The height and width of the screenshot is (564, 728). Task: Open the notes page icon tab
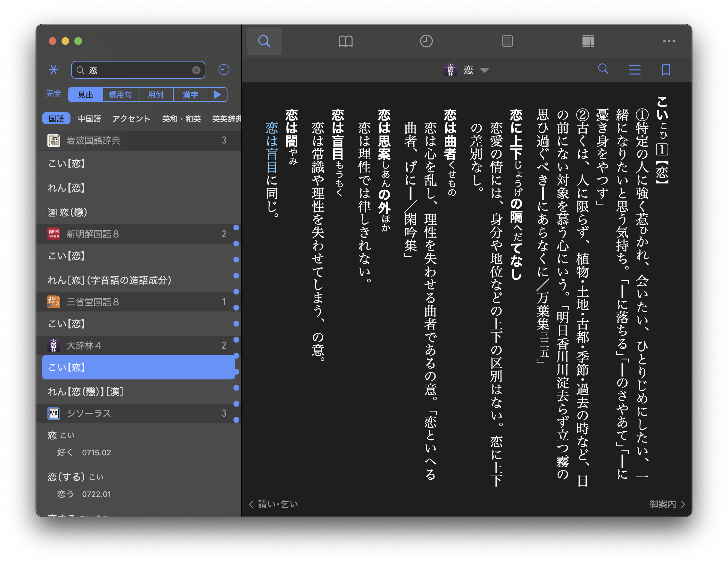click(x=507, y=41)
